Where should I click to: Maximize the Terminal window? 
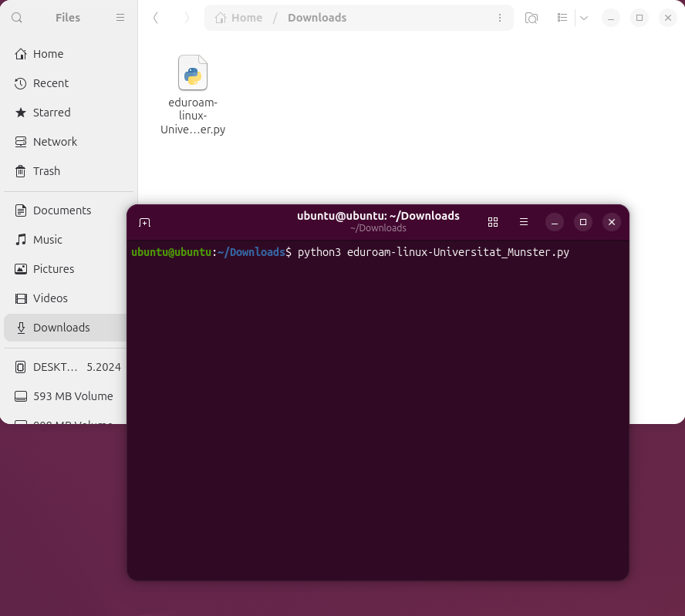[x=582, y=222]
